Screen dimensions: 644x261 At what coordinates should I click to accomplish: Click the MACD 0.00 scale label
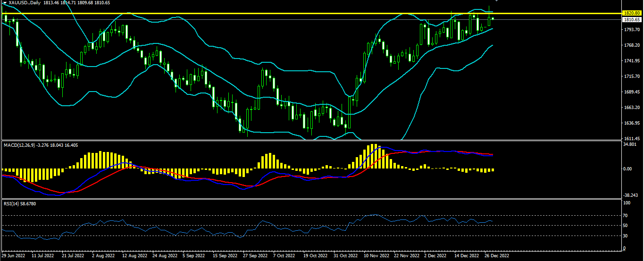tap(628, 169)
